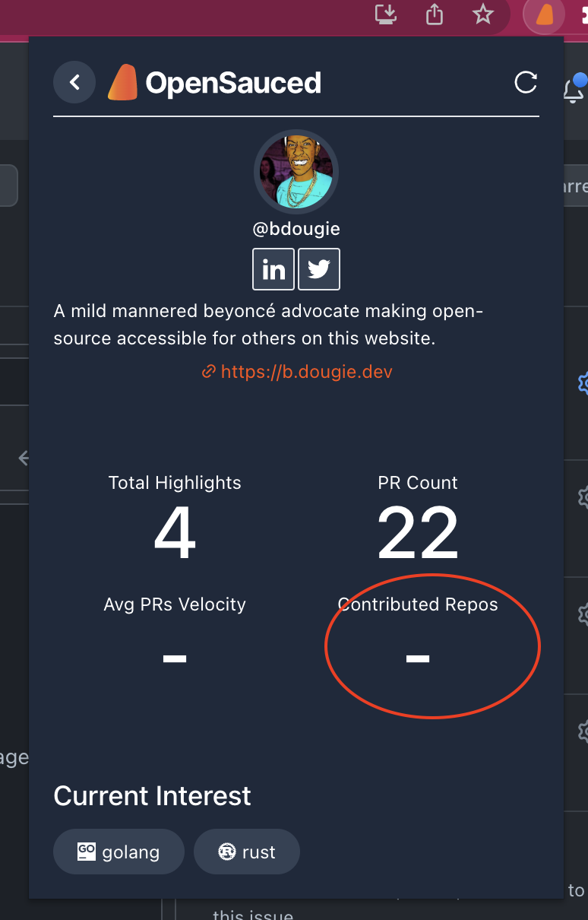The height and width of the screenshot is (920, 588).
Task: Bookmark the page using the star icon
Action: 483,14
